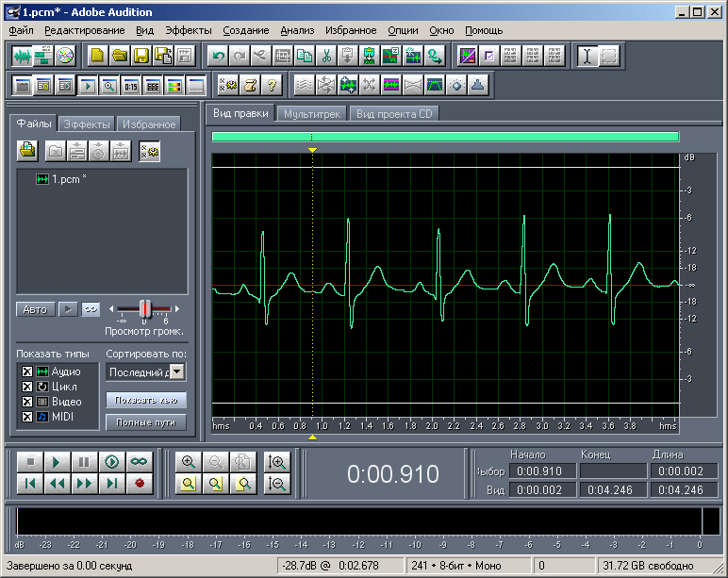Import file icon in Files panel
Viewport: 728px width, 578px height.
(x=28, y=151)
